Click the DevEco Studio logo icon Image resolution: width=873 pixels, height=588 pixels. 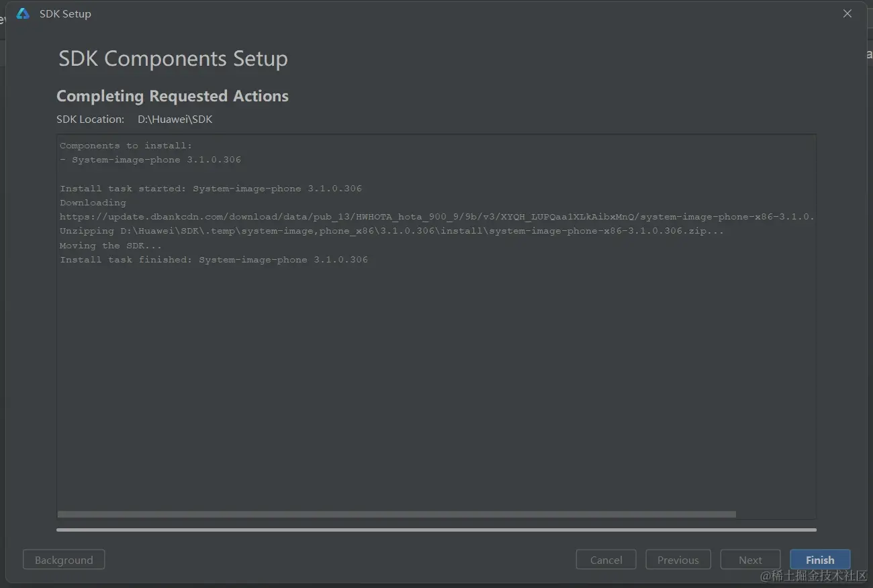pos(23,13)
